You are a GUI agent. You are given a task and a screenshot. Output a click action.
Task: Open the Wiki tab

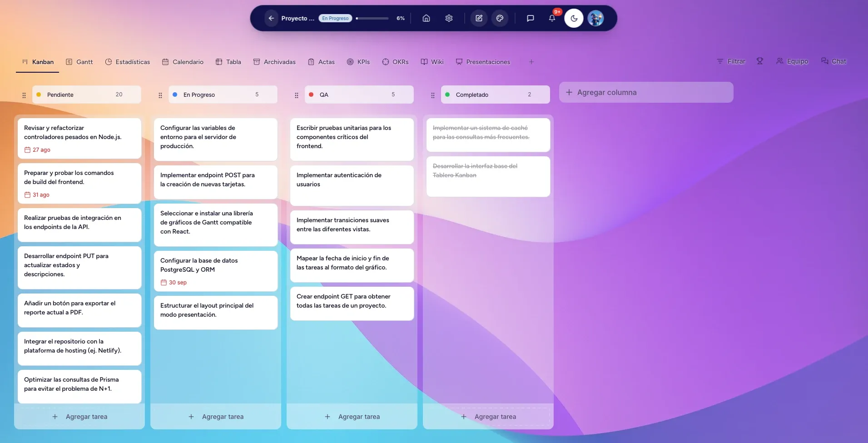432,62
